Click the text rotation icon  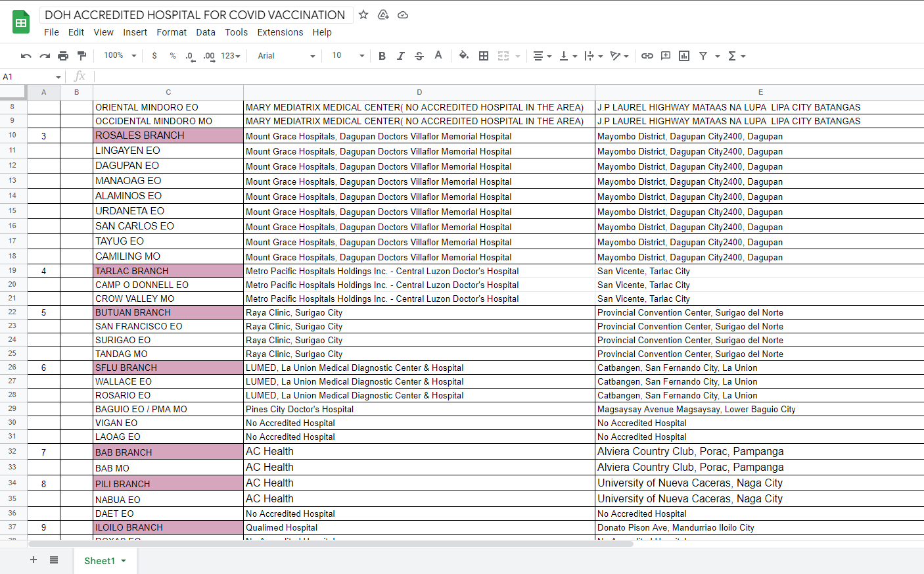616,56
